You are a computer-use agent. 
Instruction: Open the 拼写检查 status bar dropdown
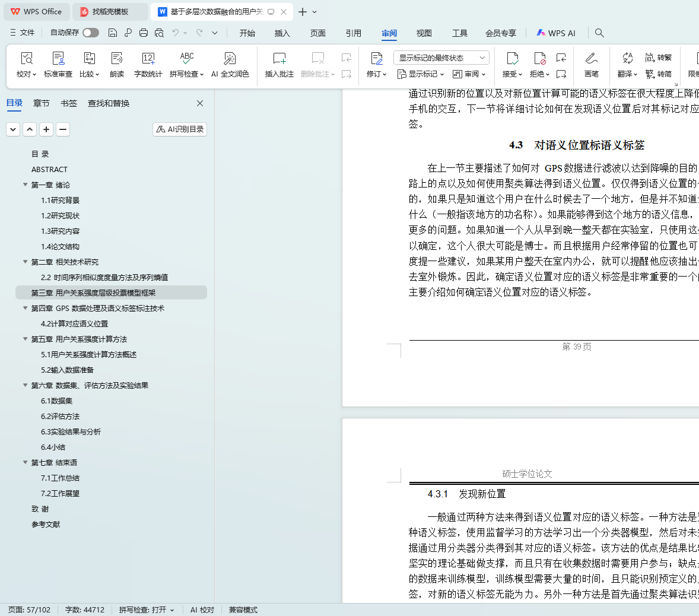pyautogui.click(x=147, y=610)
